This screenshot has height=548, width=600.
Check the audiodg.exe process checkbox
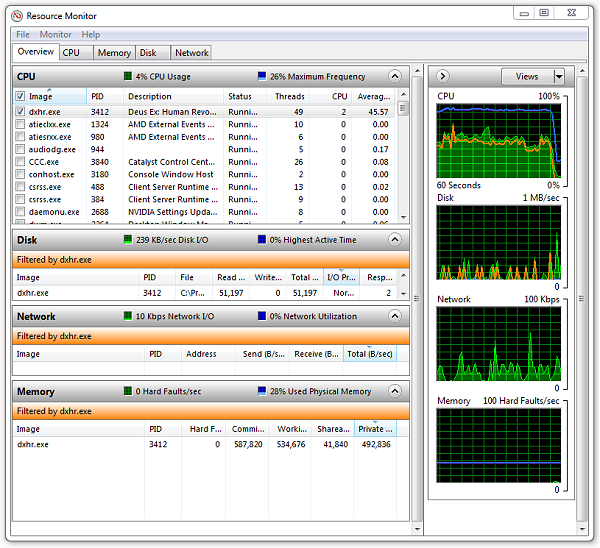pos(20,149)
